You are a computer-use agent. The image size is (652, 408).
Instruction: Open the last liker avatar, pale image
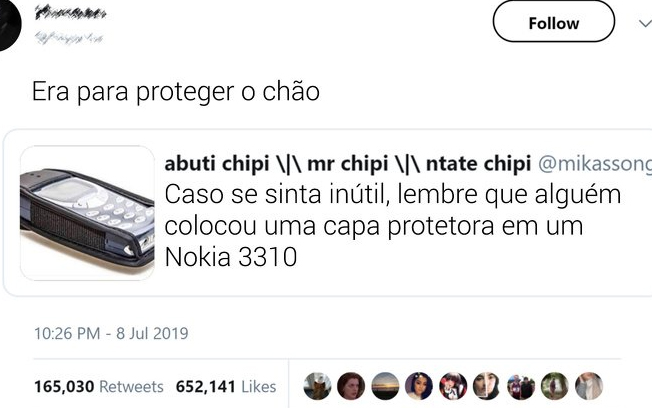click(589, 386)
